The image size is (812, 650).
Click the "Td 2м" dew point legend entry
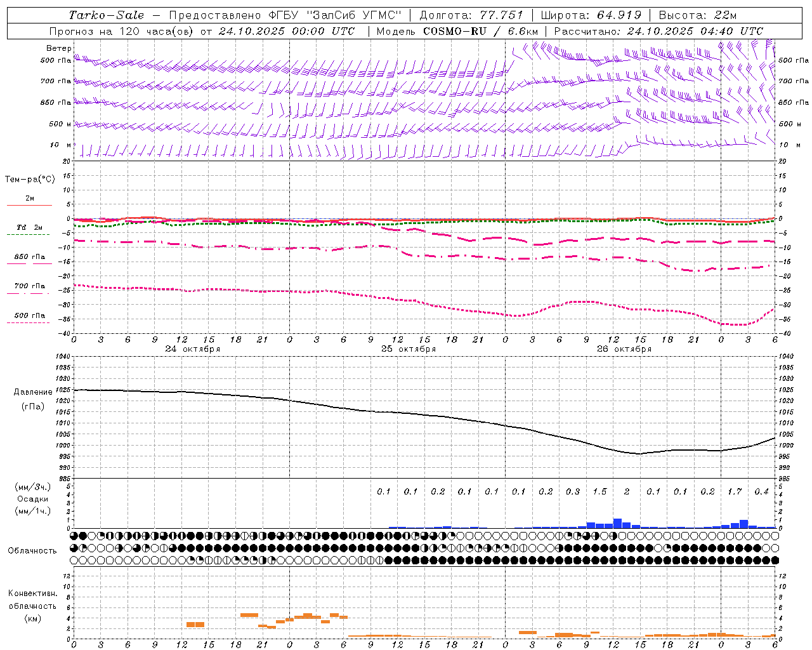point(30,227)
